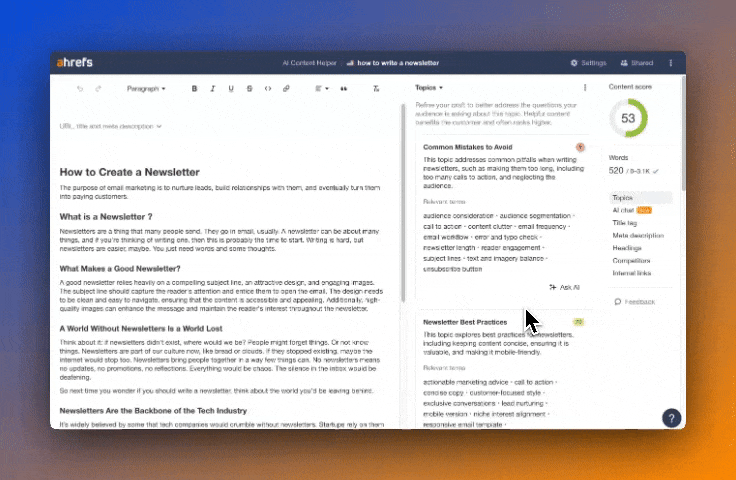736x480 pixels.
Task: Click 'What Makes a Good Newsletter?' heading
Action: pyautogui.click(x=120, y=269)
